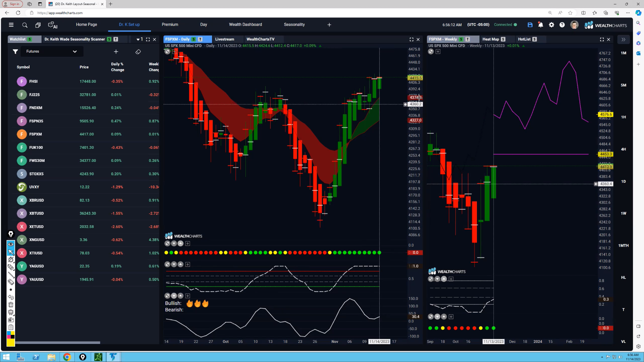This screenshot has height=362, width=644.
Task: Select the line drawing tool
Action: [x=11, y=275]
